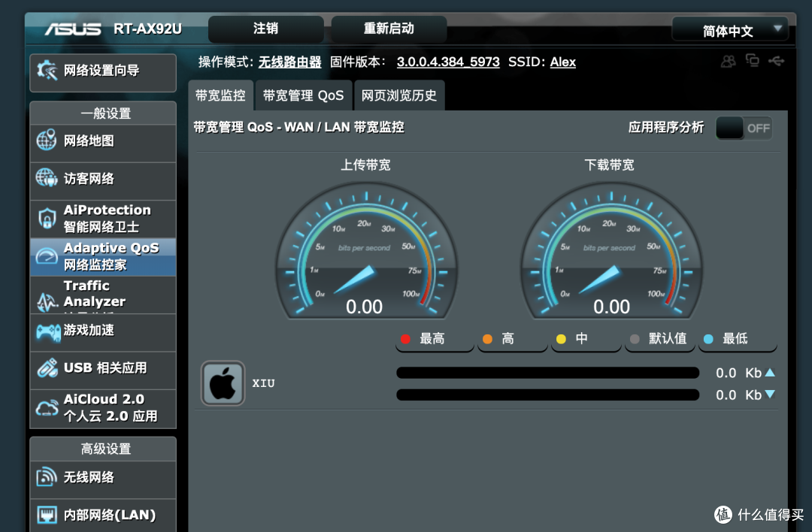Click the 下载带宽 download gauge

611,252
